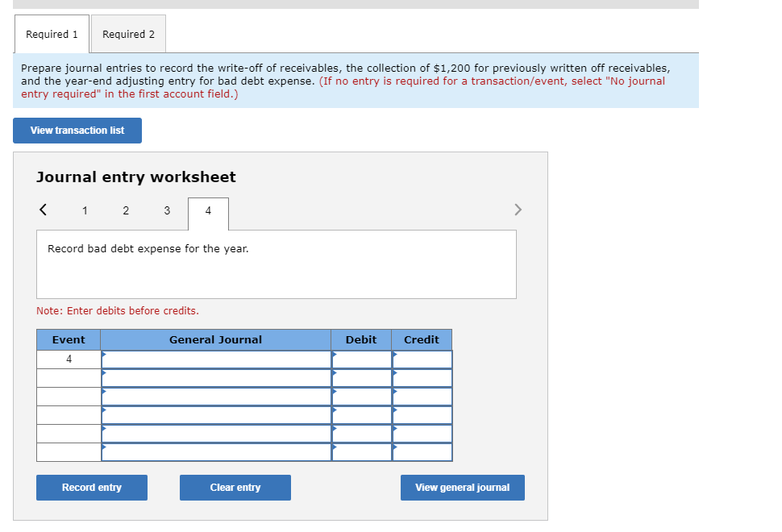Open third row General Journal account dropdown
The height and width of the screenshot is (532, 782).
coord(216,397)
